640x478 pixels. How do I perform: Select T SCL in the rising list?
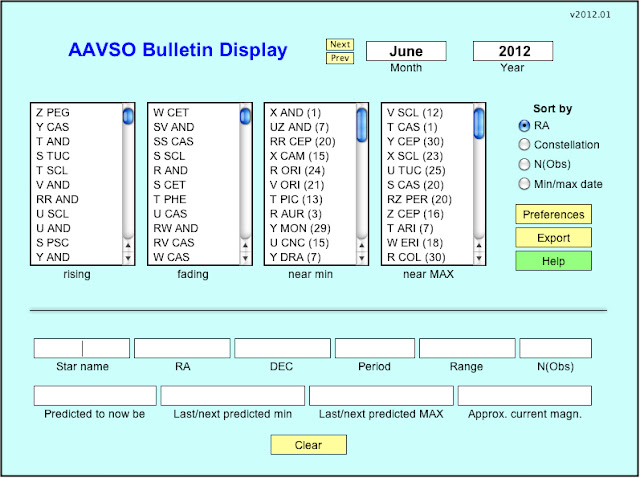(x=52, y=170)
